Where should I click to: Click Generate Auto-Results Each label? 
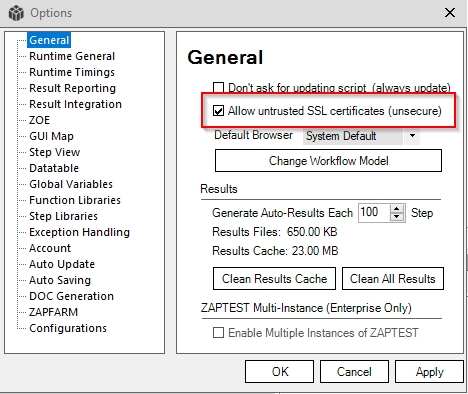coord(282,213)
